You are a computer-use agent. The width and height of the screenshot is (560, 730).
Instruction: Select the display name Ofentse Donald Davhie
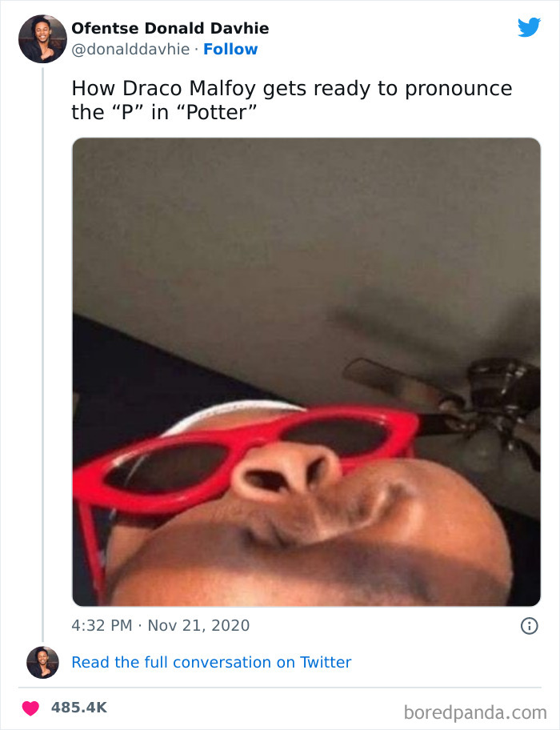[170, 27]
